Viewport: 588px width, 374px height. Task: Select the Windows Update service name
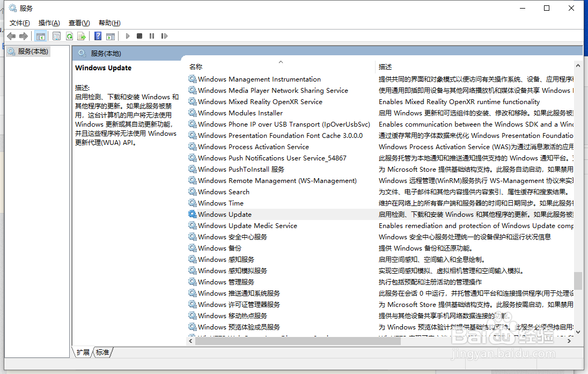tap(225, 214)
